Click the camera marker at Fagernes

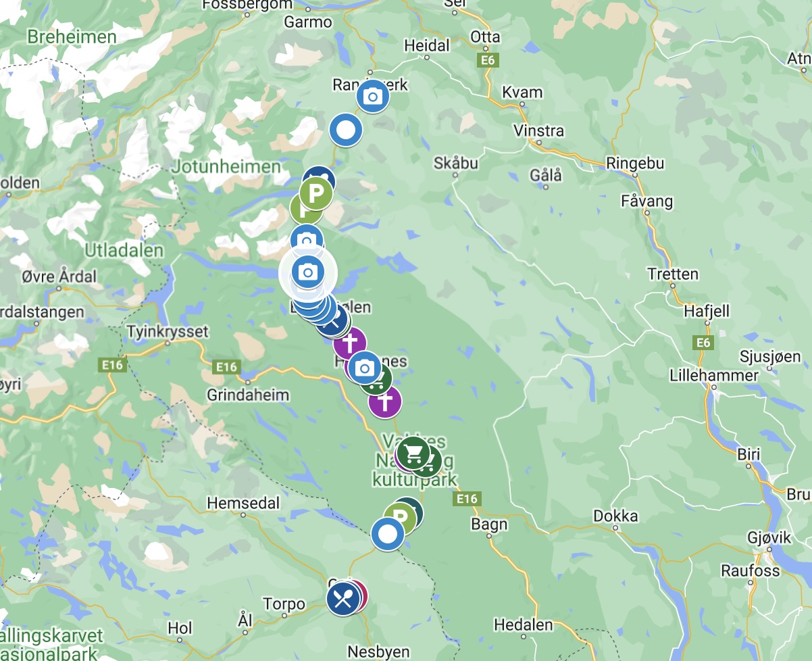[x=365, y=368]
